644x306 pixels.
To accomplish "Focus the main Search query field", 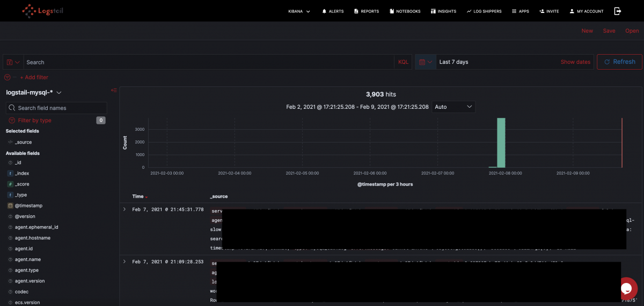I will click(209, 62).
